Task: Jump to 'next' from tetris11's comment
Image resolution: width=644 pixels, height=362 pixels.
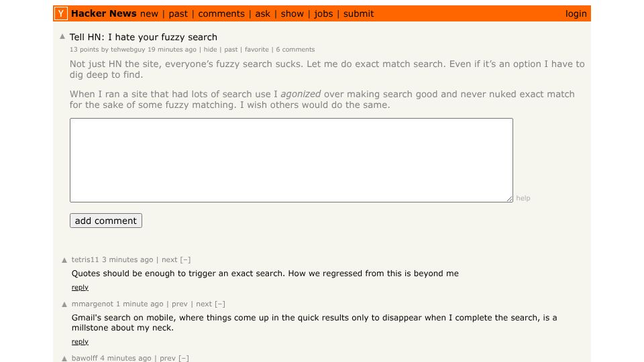Action: point(170,259)
